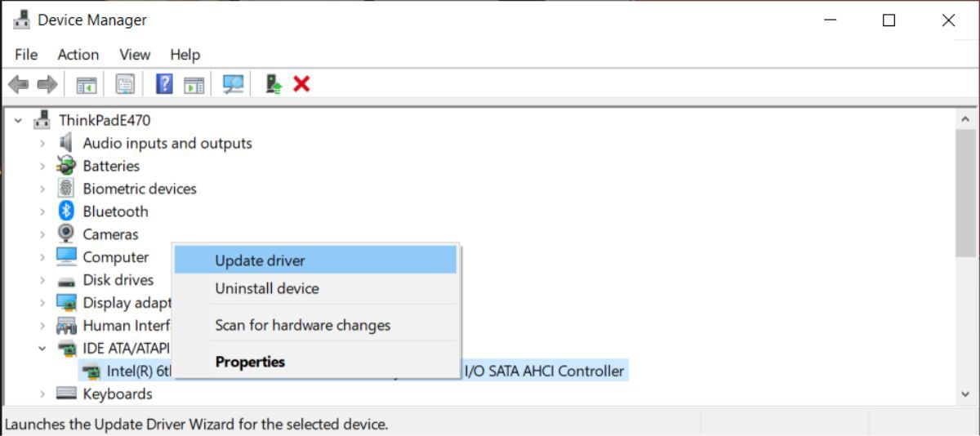The image size is (980, 436).
Task: Click Scan for hardware changes menu entry
Action: (302, 325)
